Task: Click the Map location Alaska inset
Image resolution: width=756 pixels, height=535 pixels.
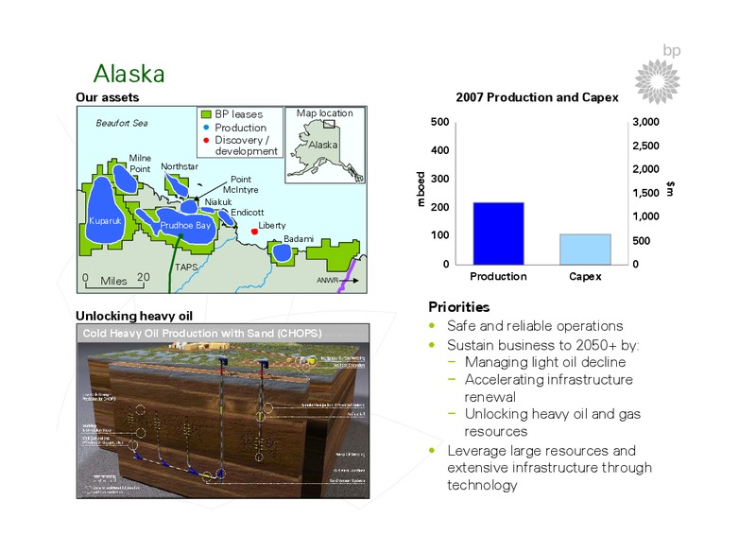Action: [x=325, y=145]
